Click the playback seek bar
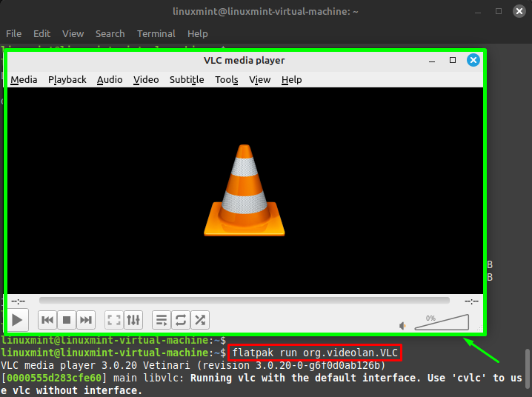532x397 pixels. click(x=244, y=301)
